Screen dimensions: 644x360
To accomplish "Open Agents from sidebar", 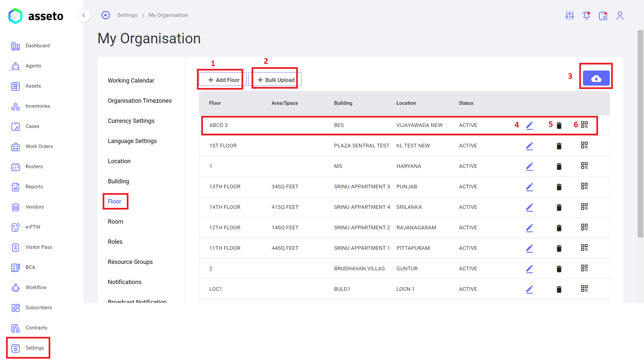I will point(26,66).
